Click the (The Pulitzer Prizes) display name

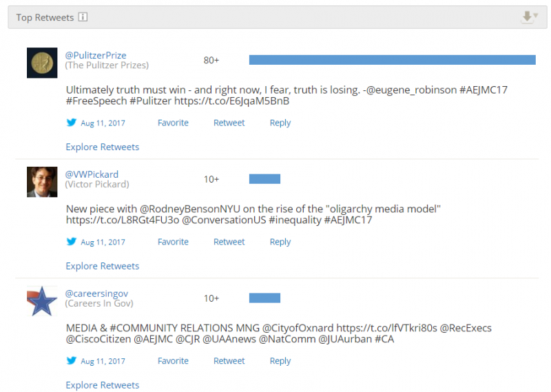(107, 65)
